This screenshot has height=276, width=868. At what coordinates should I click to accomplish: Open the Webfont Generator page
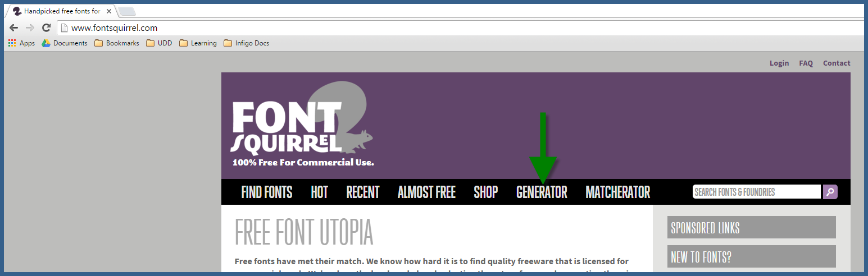542,192
